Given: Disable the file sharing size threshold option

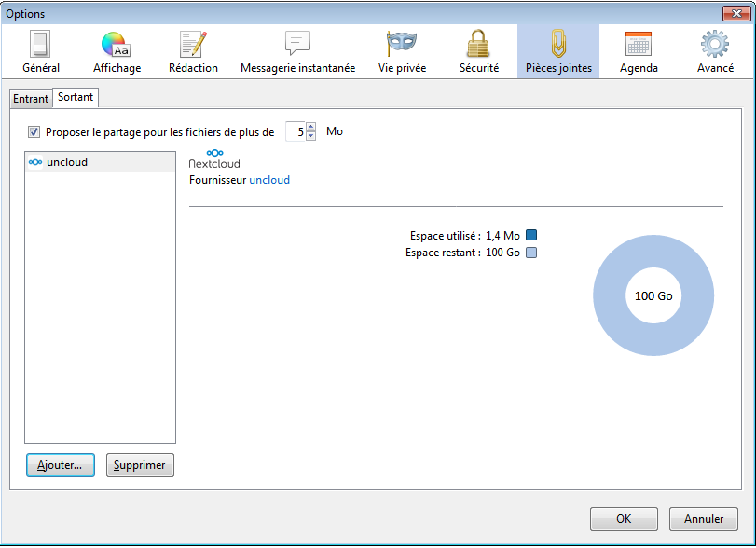Looking at the screenshot, I should [34, 131].
